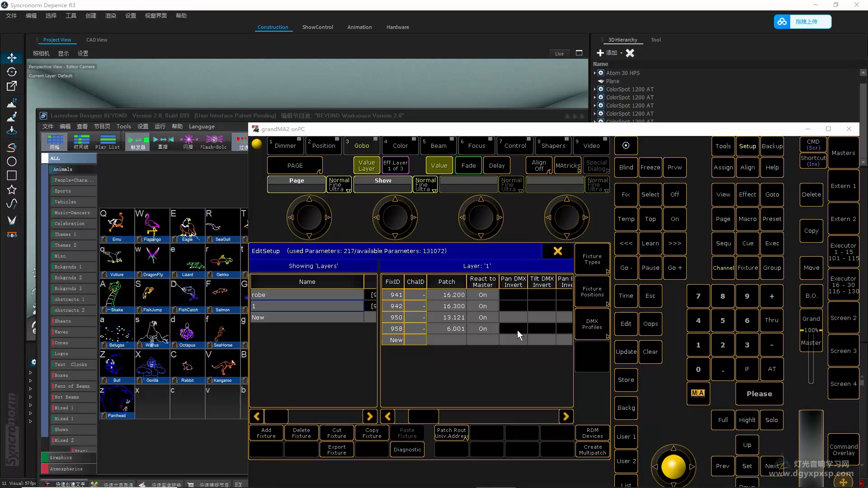Select the BEYOND Flash-Solo mode icon
The height and width of the screenshot is (488, 868).
pyautogui.click(x=213, y=141)
